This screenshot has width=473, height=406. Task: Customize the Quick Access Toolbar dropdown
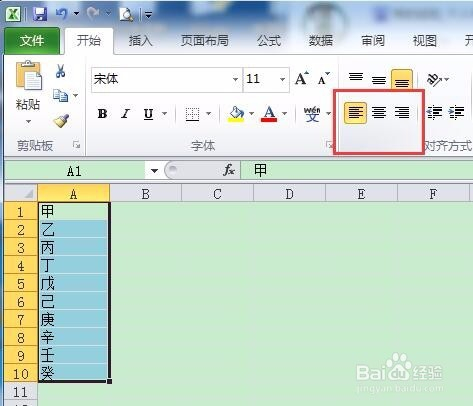(148, 14)
